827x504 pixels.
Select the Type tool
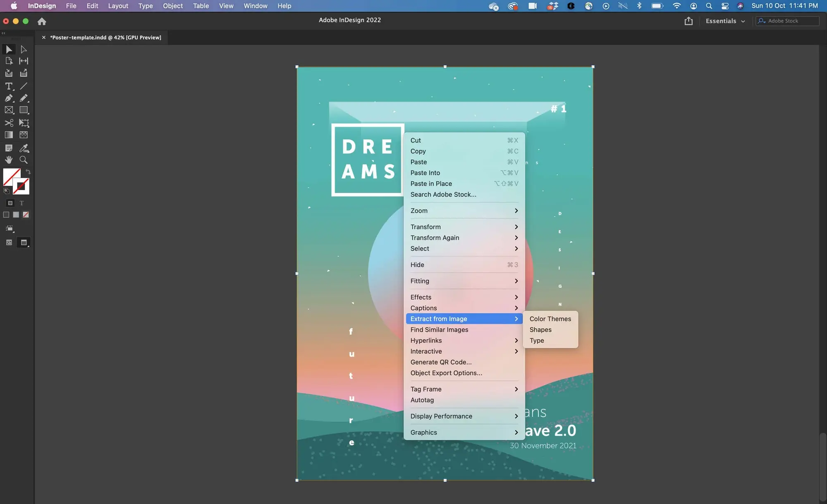click(9, 86)
